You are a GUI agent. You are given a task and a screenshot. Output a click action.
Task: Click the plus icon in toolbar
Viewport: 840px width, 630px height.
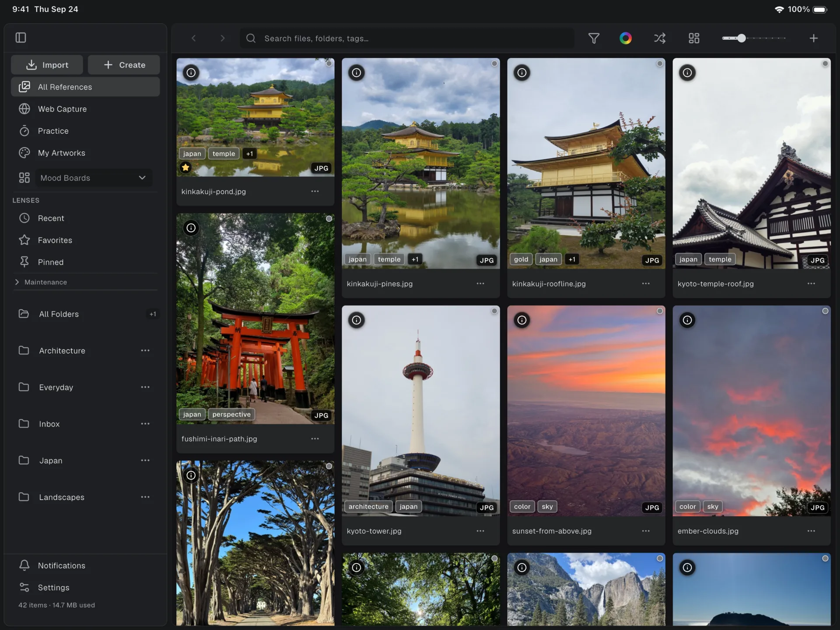point(813,38)
